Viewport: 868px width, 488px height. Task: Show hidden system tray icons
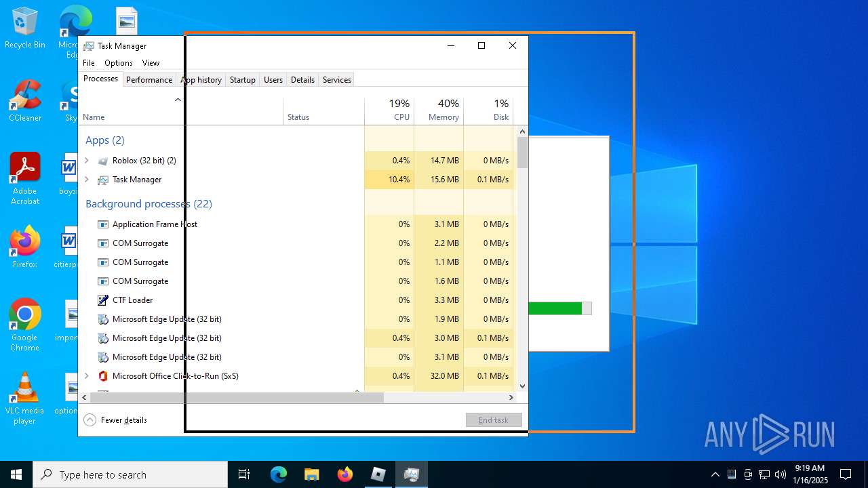[715, 474]
